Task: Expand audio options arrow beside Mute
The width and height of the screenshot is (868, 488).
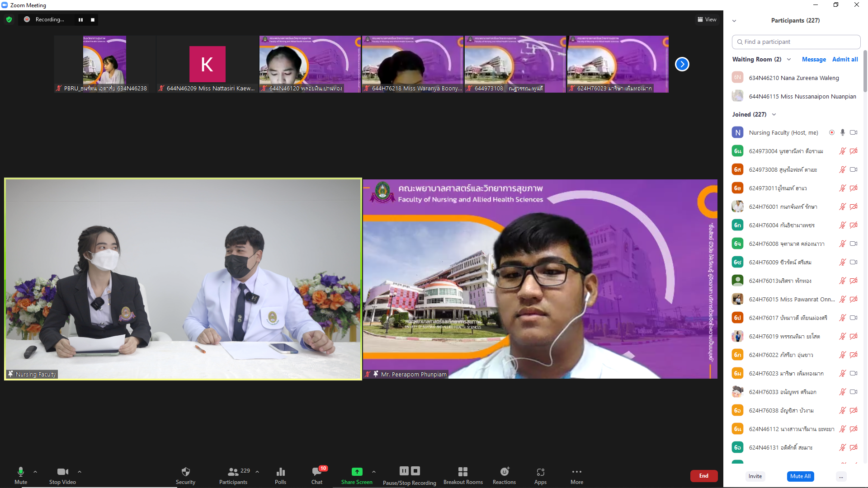Action: [x=35, y=472]
